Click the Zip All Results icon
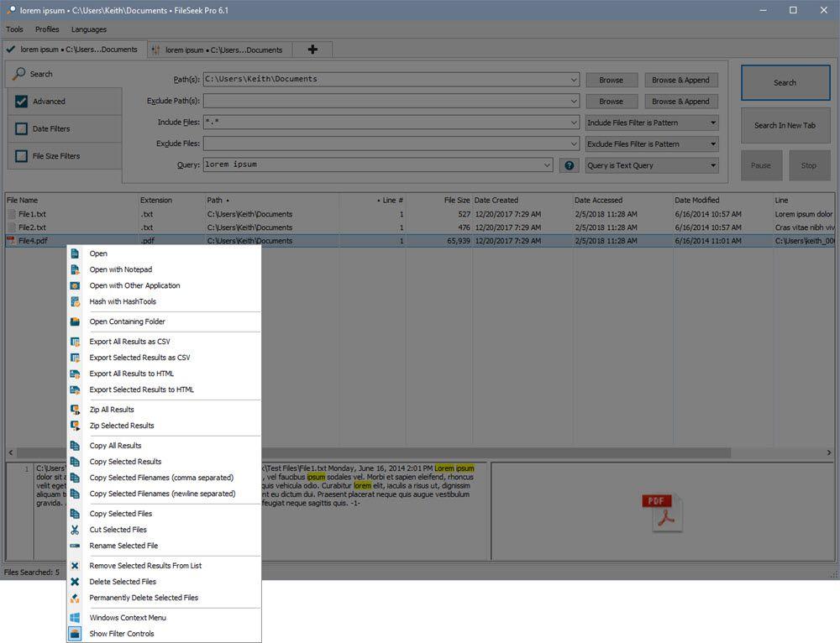The width and height of the screenshot is (840, 643). pyautogui.click(x=75, y=410)
